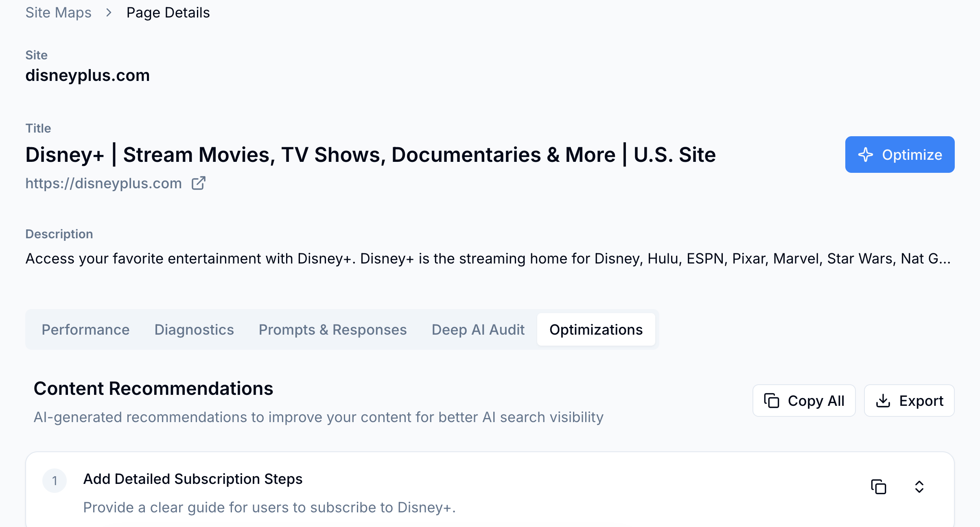The width and height of the screenshot is (980, 527).
Task: Copy the Add Detailed Subscription Steps recommendation
Action: [879, 487]
